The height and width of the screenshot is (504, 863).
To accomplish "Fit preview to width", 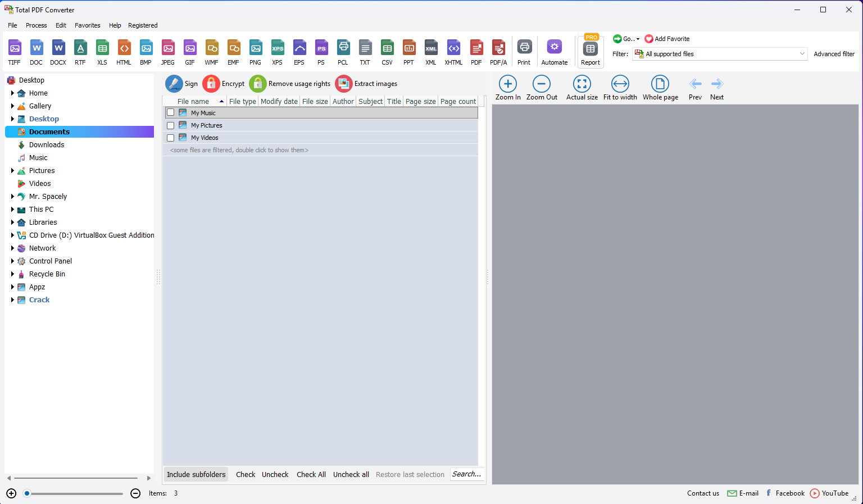I will click(x=620, y=88).
